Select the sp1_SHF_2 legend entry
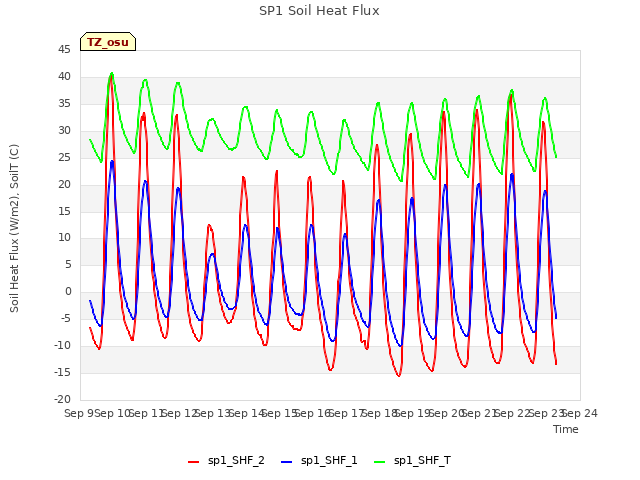Image resolution: width=640 pixels, height=480 pixels. [226, 461]
